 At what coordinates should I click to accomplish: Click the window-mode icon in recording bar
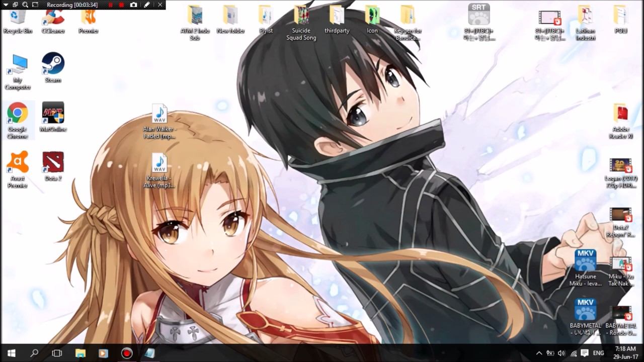(x=15, y=5)
